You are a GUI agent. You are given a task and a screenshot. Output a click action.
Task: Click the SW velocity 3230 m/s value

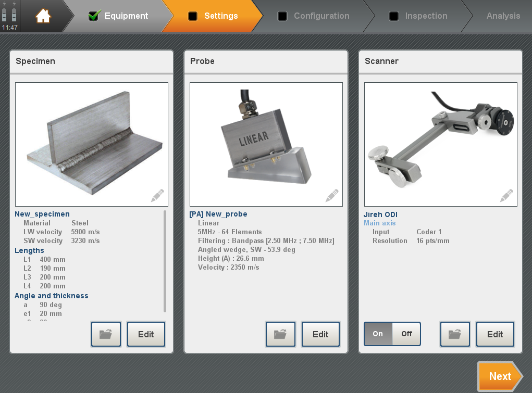coord(85,241)
